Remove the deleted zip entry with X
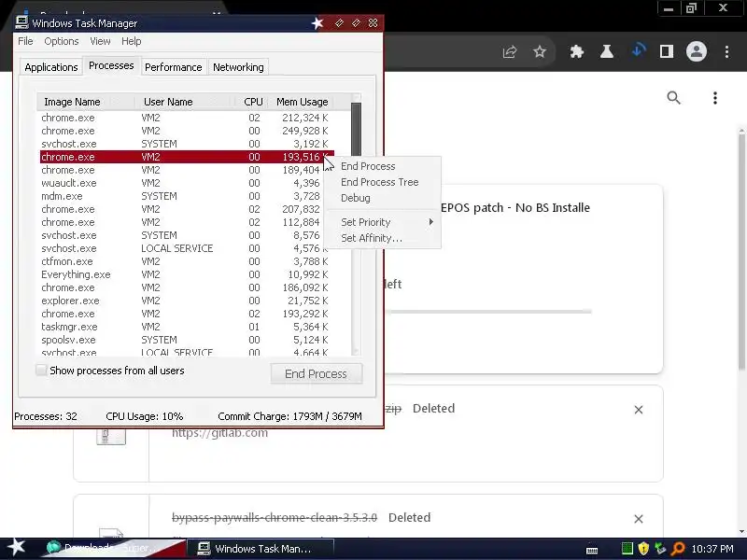The height and width of the screenshot is (560, 747). [639, 410]
